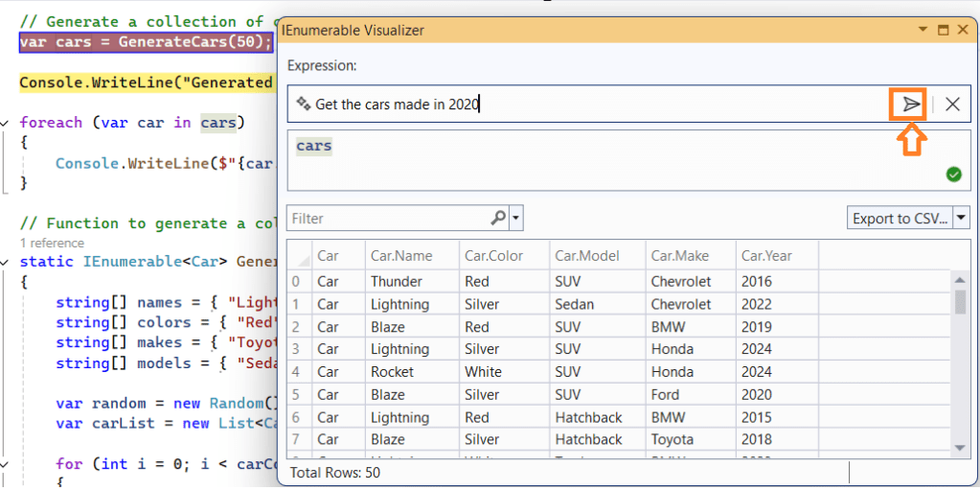Sort by the Car.Year column header

765,255
